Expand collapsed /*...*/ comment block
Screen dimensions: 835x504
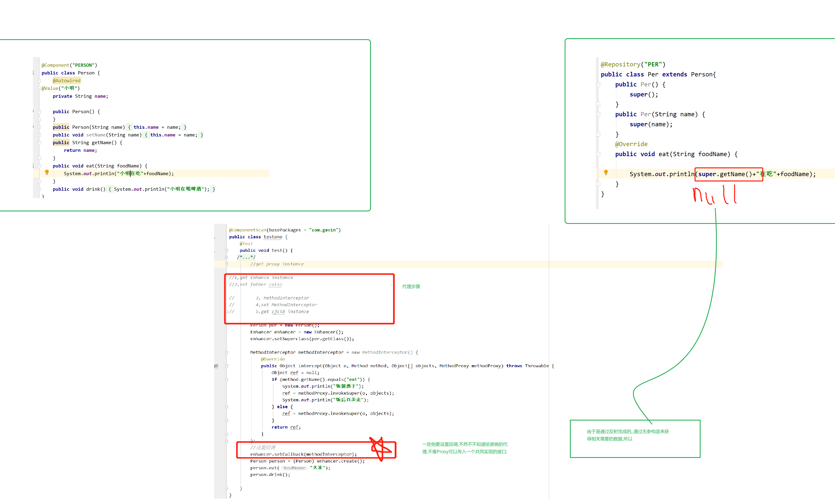click(226, 257)
